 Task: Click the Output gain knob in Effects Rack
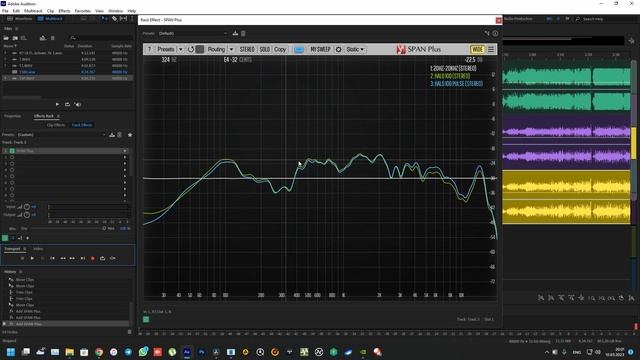(27, 215)
